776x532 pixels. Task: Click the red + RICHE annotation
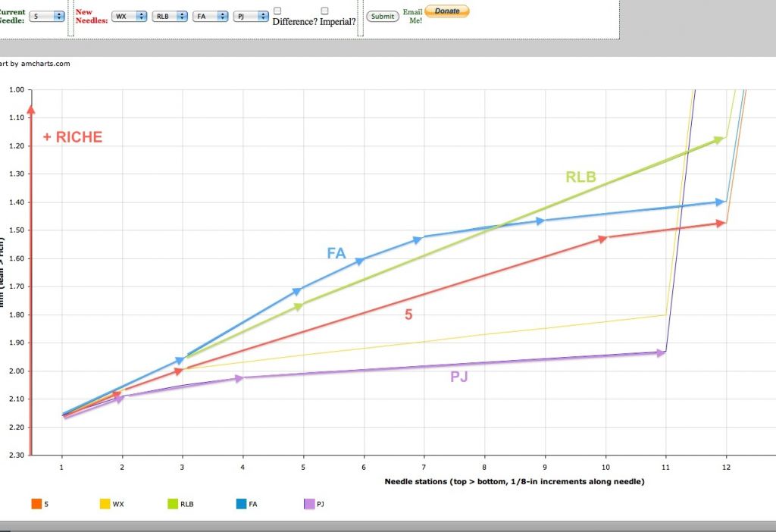click(x=73, y=137)
